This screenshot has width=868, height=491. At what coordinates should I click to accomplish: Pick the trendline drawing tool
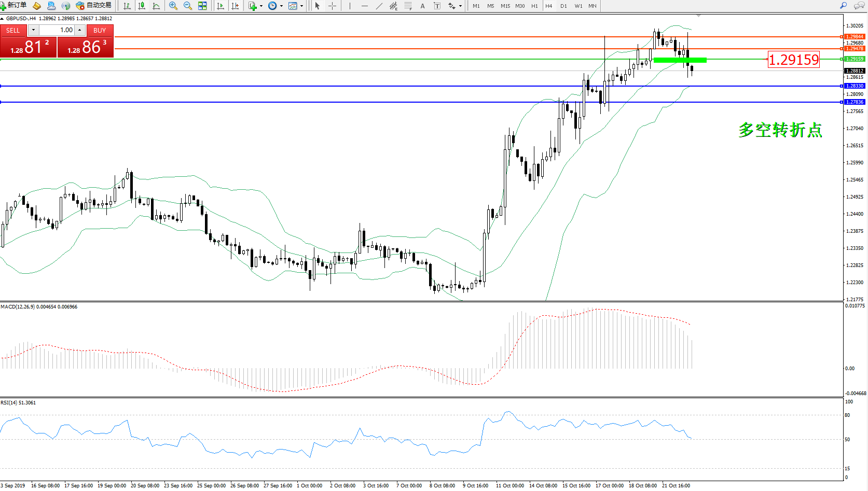coord(379,6)
